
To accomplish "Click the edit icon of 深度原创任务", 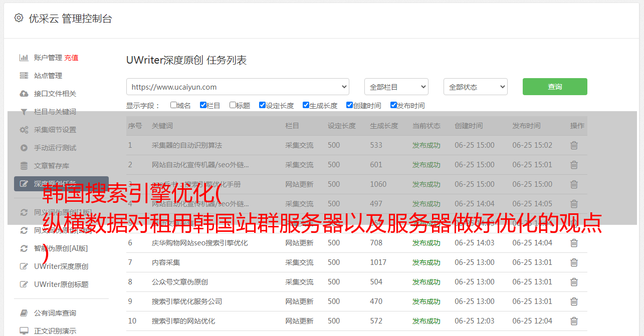I will pos(24,184).
